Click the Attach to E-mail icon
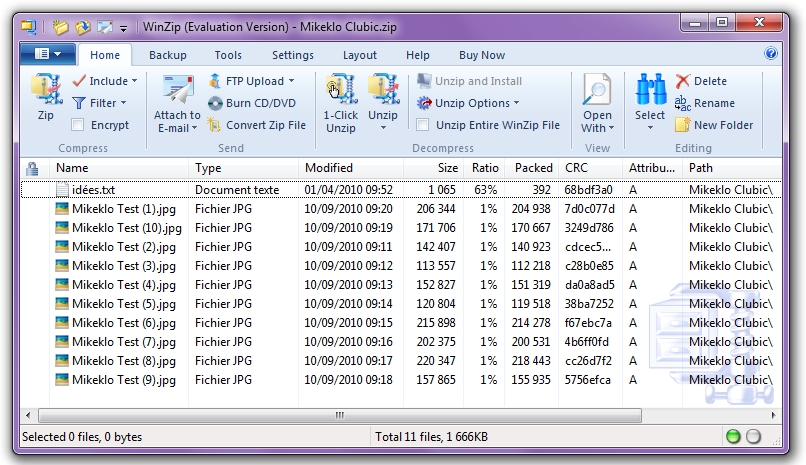 177,91
